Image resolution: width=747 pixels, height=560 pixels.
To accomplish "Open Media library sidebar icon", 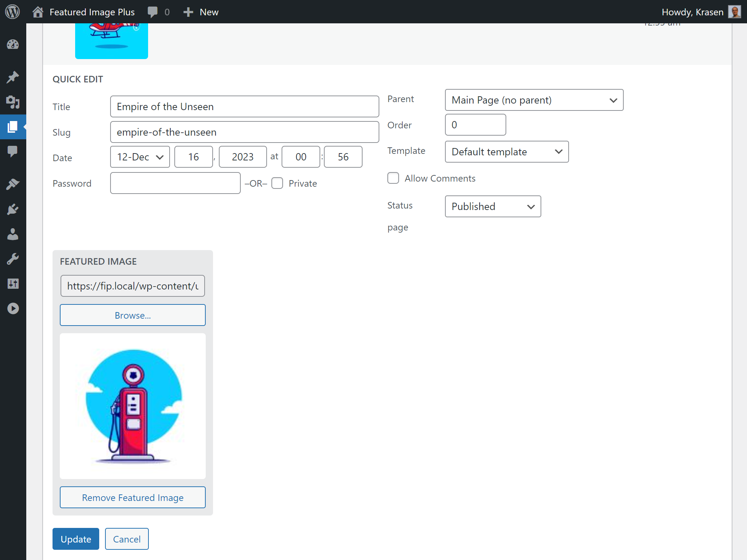I will (x=13, y=102).
